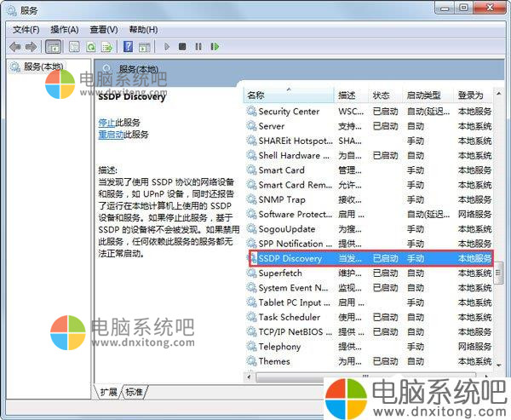
Task: Select 服务(本地) in the left tree
Action: click(44, 66)
